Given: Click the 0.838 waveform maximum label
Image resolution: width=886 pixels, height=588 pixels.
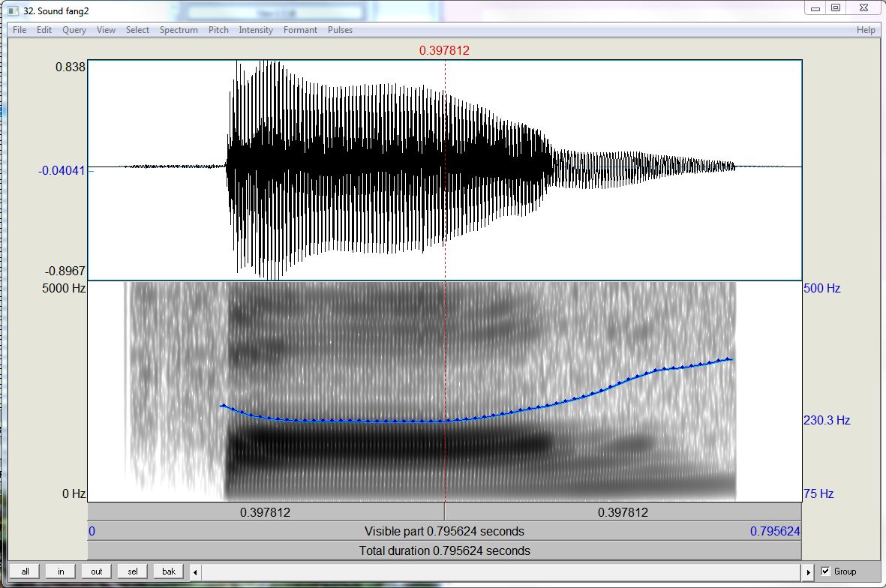Looking at the screenshot, I should (71, 67).
